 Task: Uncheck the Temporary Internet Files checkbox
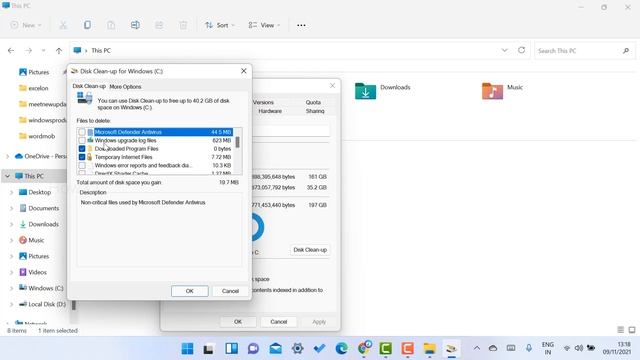(x=82, y=157)
